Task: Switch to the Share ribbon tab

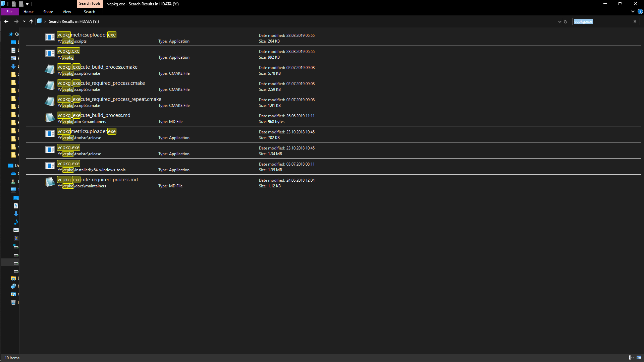Action: [48, 12]
